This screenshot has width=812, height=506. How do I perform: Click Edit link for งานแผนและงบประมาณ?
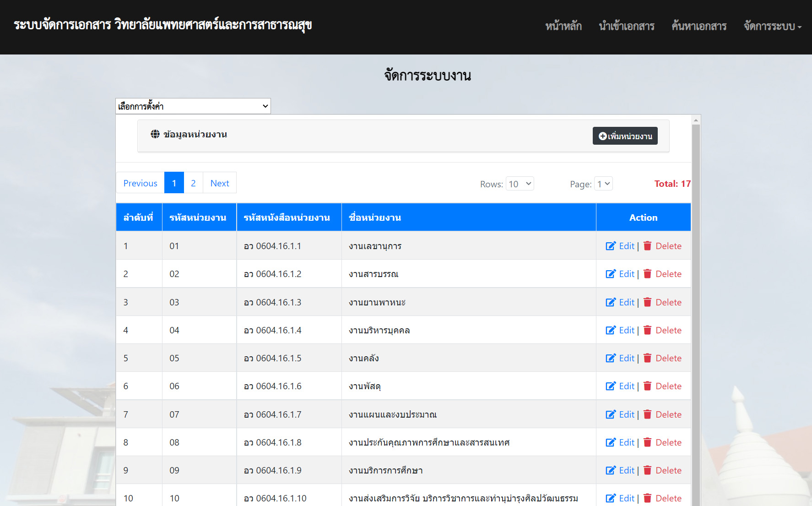(626, 414)
